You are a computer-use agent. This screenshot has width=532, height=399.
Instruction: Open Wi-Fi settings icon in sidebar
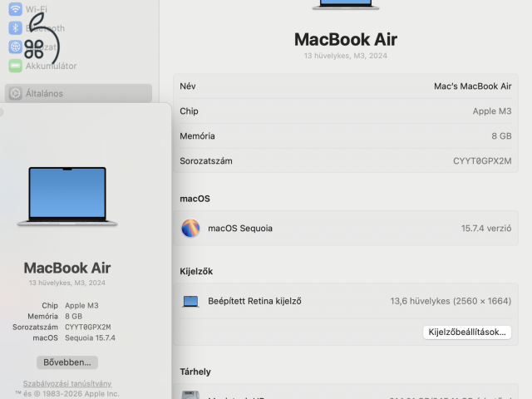[x=15, y=9]
